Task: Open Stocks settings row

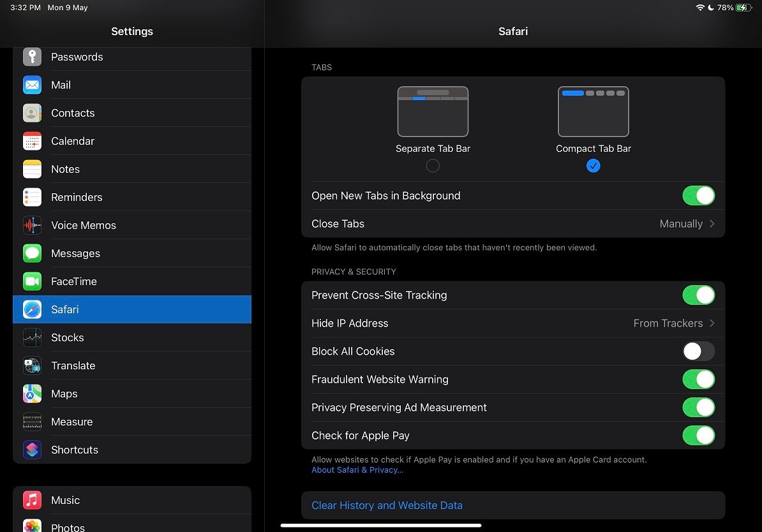Action: pyautogui.click(x=132, y=337)
